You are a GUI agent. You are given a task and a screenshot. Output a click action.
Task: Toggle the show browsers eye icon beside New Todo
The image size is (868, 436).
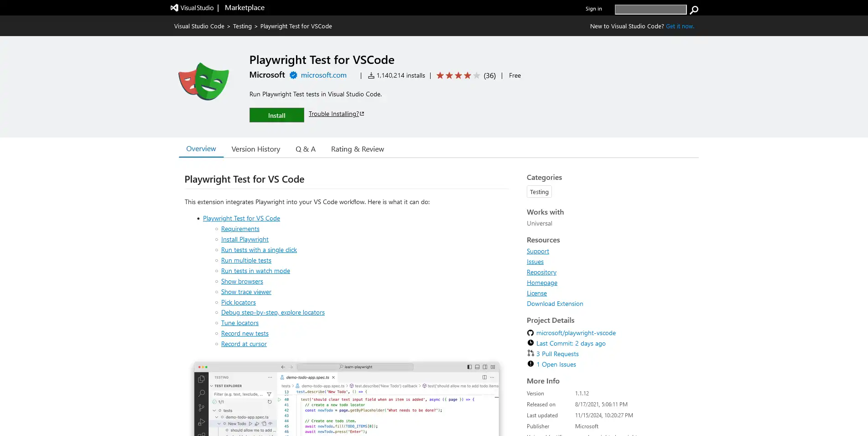(x=270, y=424)
